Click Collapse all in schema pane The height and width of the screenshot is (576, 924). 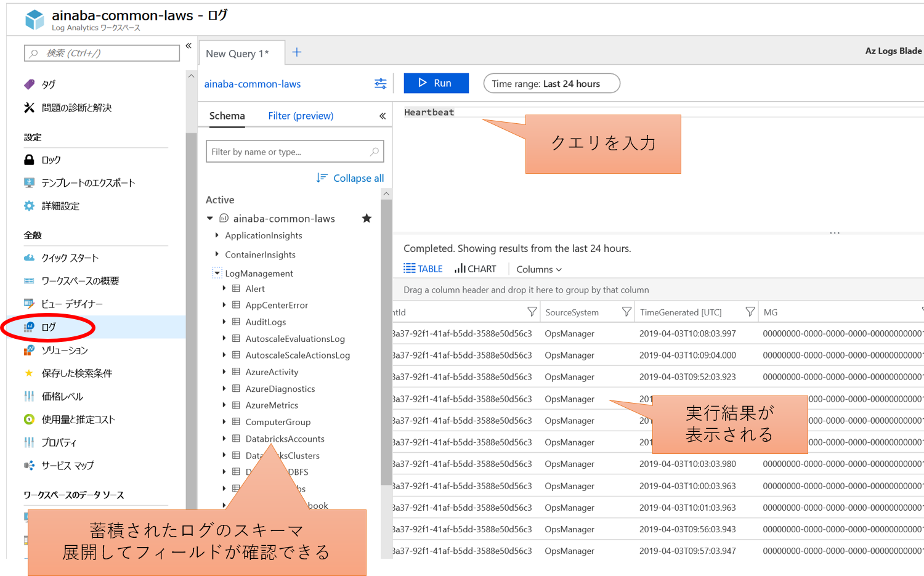[350, 178]
